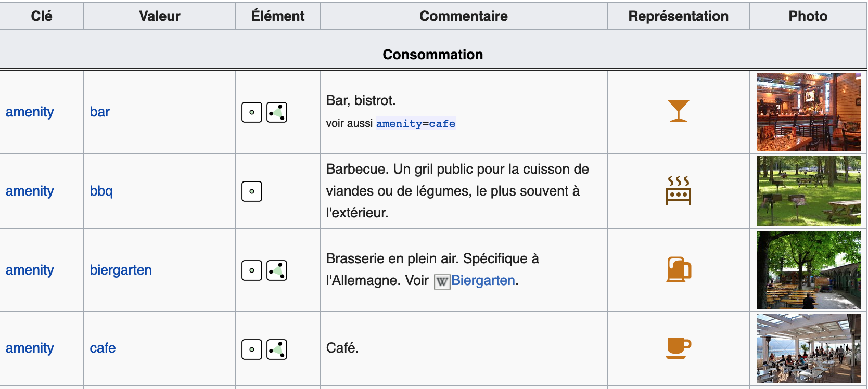The height and width of the screenshot is (389, 868).
Task: Open the barbecue park photo thumbnail
Action: [x=808, y=191]
